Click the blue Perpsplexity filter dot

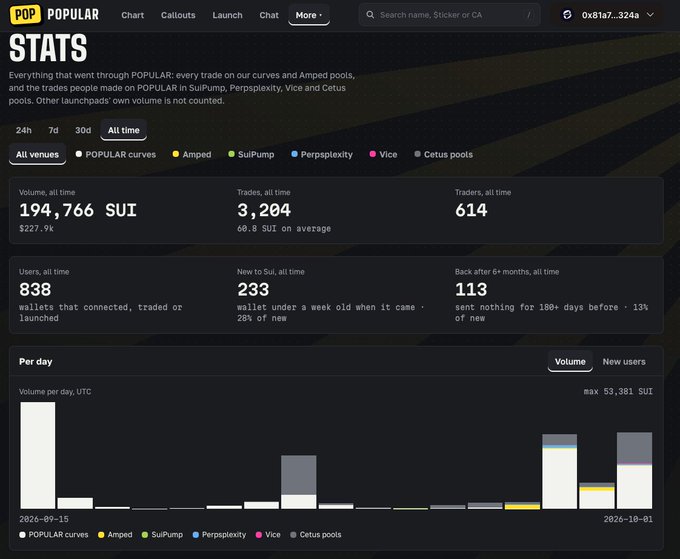[294, 154]
